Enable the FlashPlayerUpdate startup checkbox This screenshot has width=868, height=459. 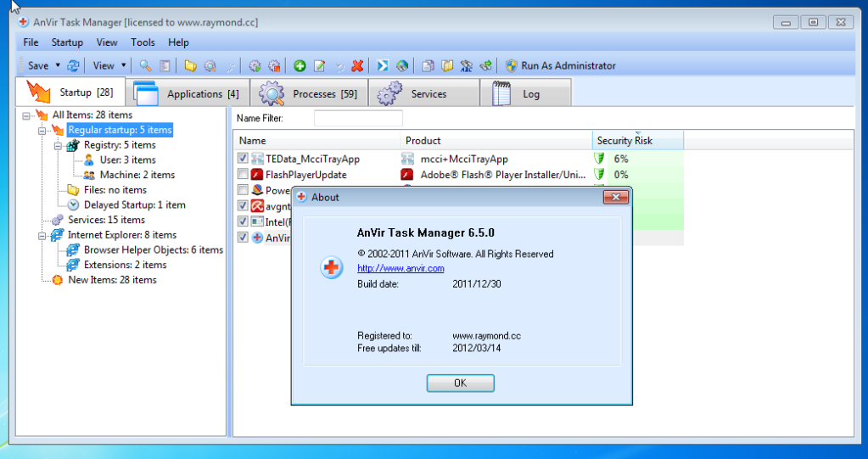[243, 174]
